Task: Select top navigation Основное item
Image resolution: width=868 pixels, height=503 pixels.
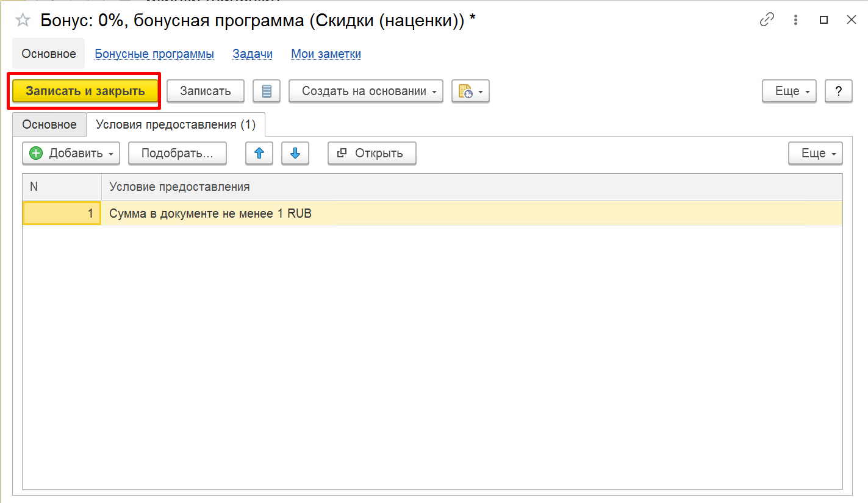Action: [49, 54]
